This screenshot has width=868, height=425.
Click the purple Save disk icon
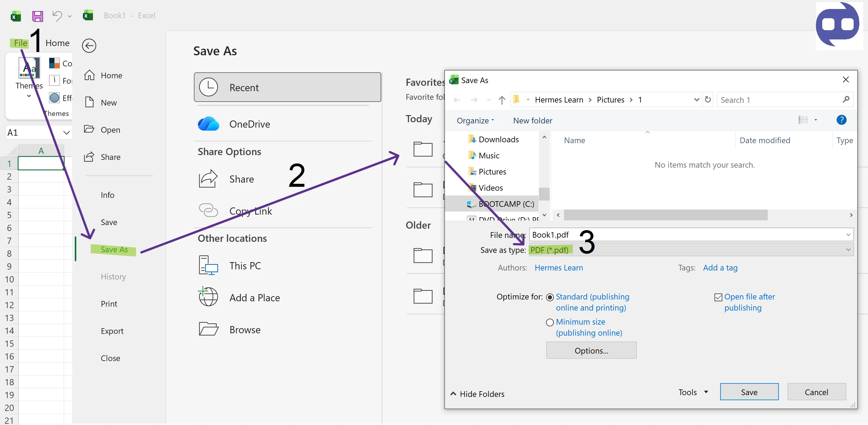point(37,16)
